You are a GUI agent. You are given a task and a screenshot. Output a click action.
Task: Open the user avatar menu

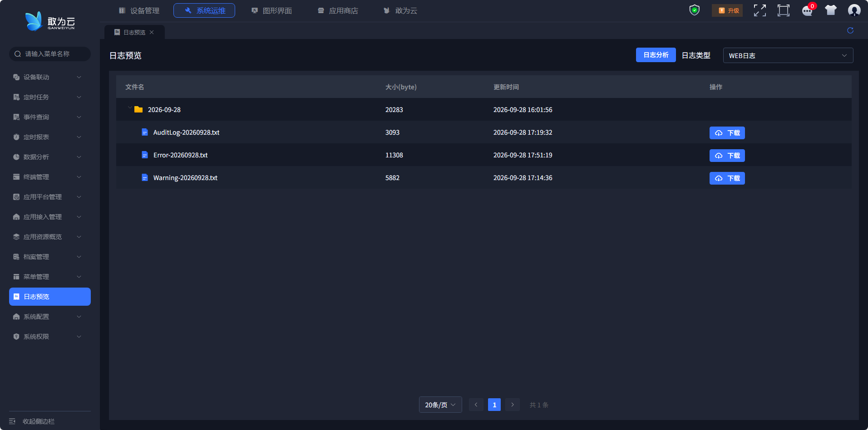[x=854, y=10]
